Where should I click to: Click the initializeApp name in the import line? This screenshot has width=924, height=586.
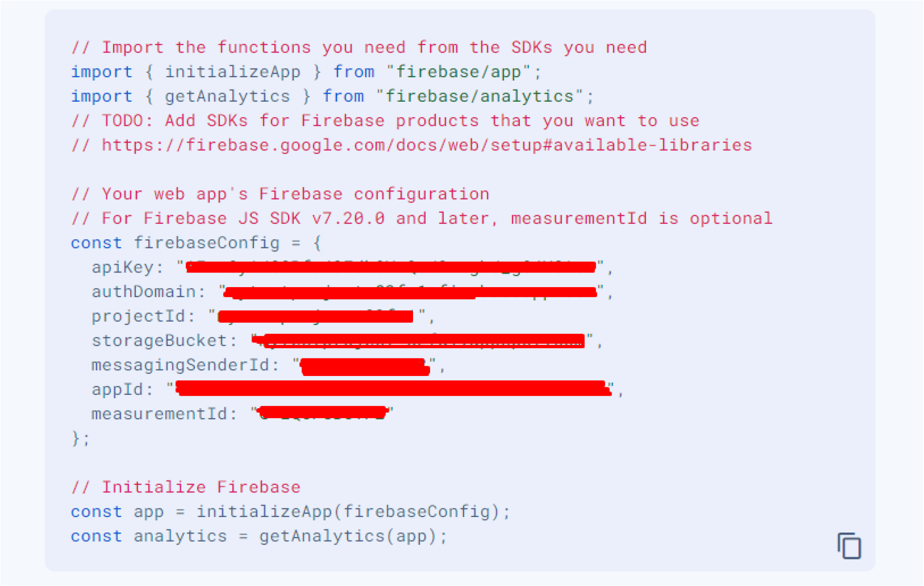[232, 72]
